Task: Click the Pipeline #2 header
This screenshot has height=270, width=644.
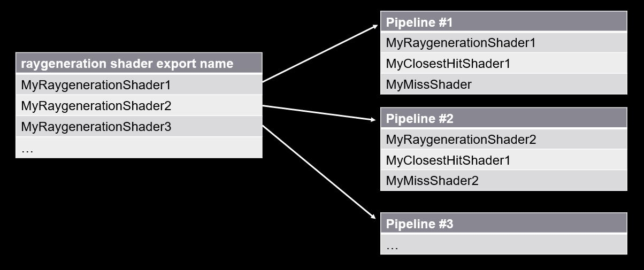Action: (x=503, y=118)
